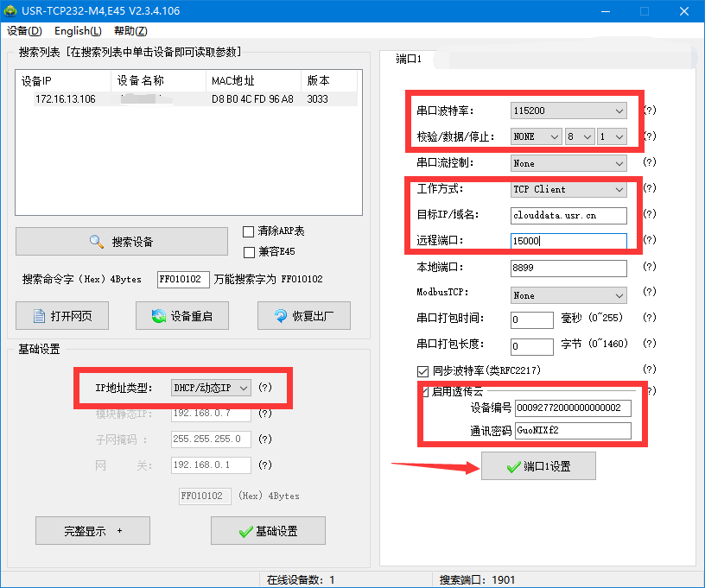The width and height of the screenshot is (705, 588).
Task: Click the search device magnifier icon
Action: tap(97, 242)
